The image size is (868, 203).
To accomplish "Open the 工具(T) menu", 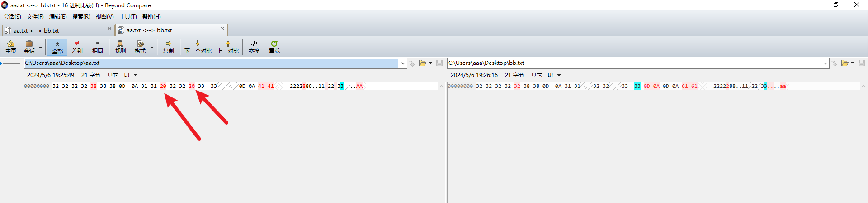I will [x=128, y=17].
